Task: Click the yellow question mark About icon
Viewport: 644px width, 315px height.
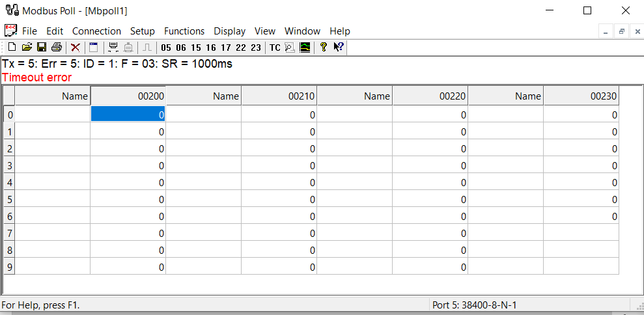Action: tap(323, 47)
